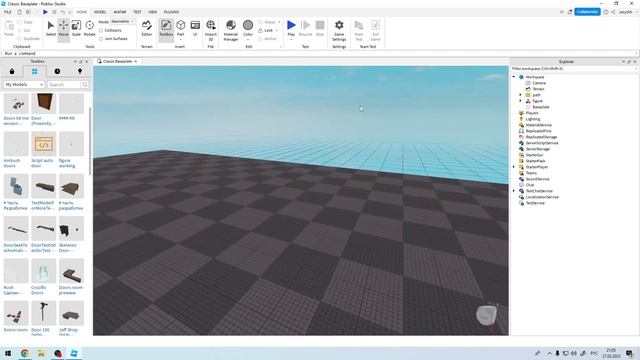Click Import 3D icon

coord(211,29)
